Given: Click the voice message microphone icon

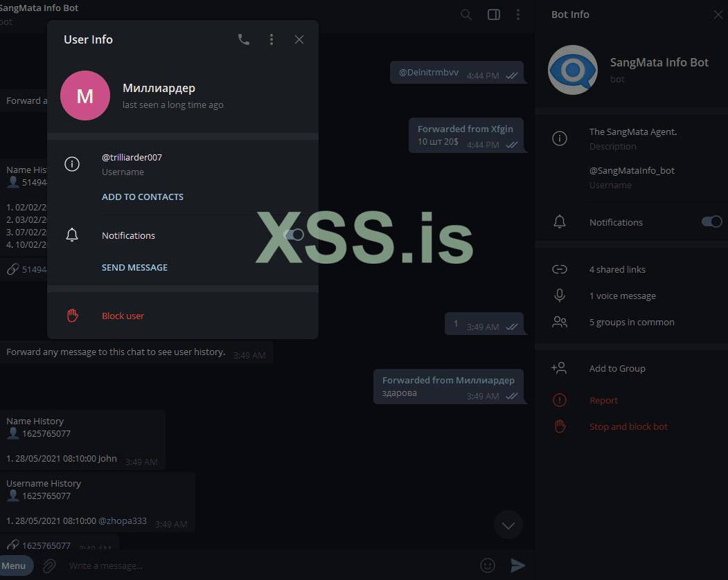Looking at the screenshot, I should click(x=560, y=295).
